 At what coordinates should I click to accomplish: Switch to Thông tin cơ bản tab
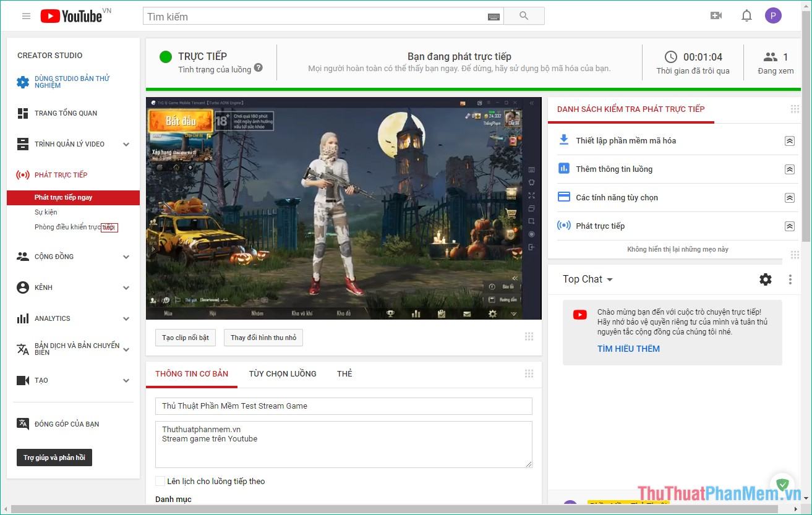192,373
